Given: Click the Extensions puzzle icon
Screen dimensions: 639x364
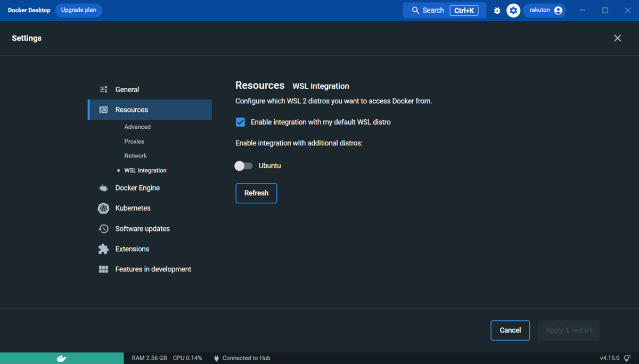Looking at the screenshot, I should click(x=103, y=249).
